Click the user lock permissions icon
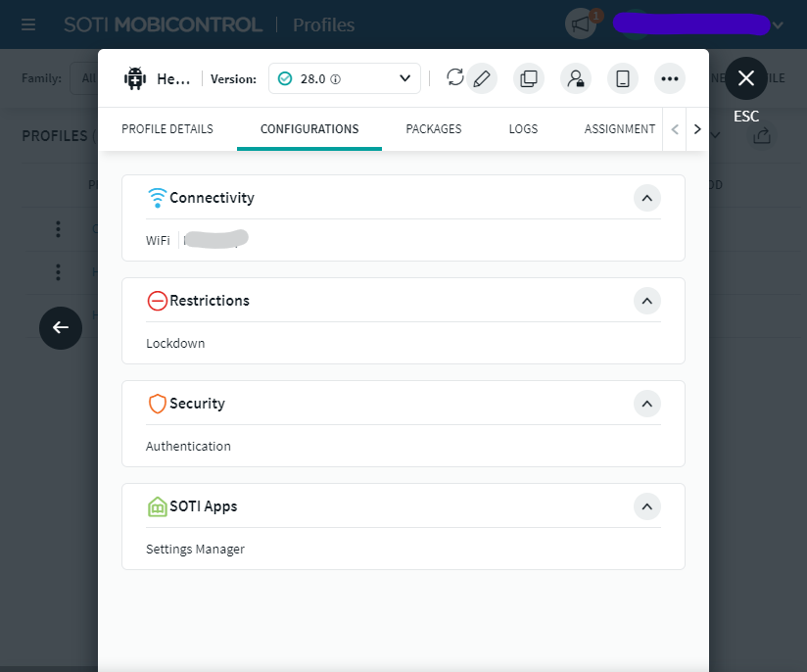Viewport: 807px width, 672px height. [576, 78]
